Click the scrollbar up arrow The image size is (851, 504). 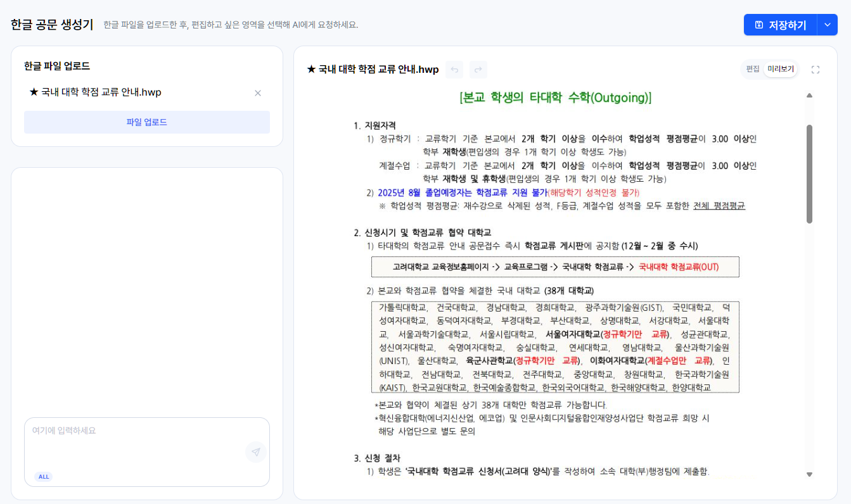[x=809, y=96]
